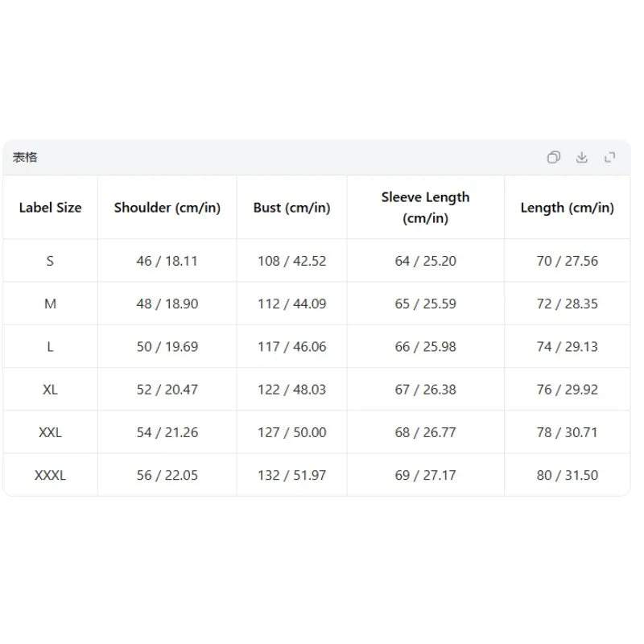This screenshot has height=644, width=644.
Task: Click the expand fullscreen icon
Action: point(610,157)
